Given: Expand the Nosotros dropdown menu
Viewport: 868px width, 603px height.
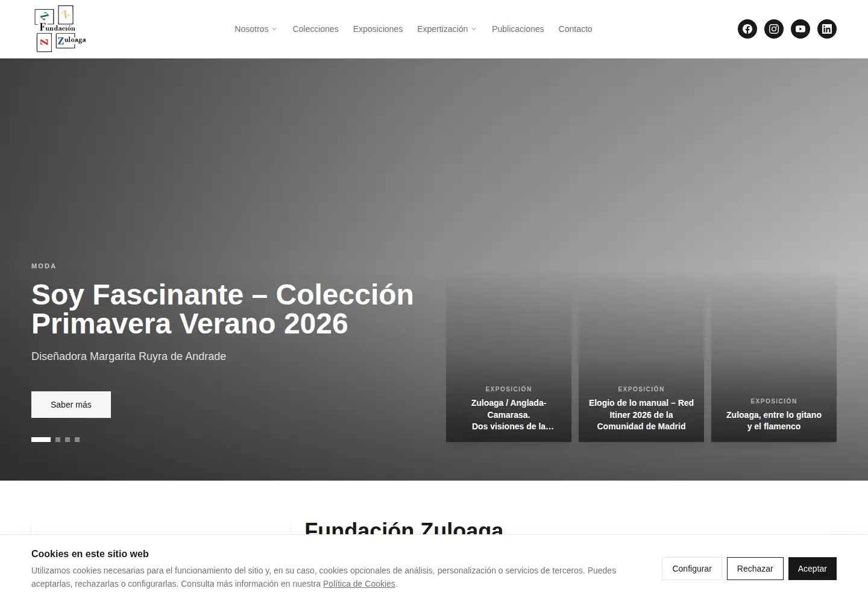Looking at the screenshot, I should 256,29.
